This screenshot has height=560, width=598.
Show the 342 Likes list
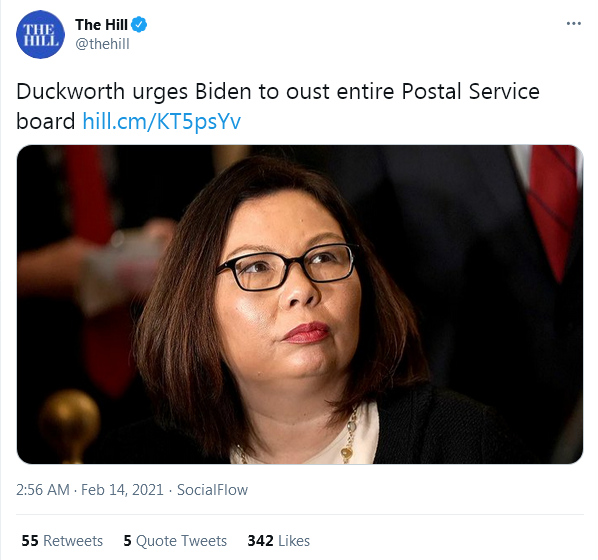point(278,541)
